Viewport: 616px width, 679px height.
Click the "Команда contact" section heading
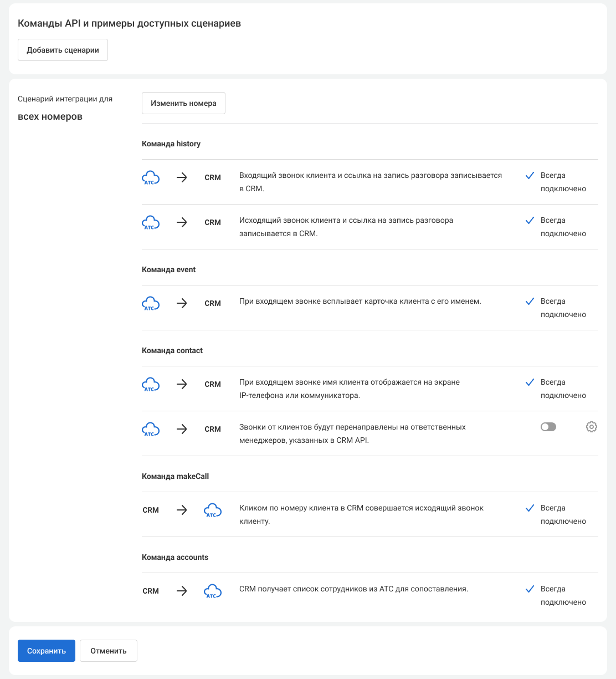click(x=172, y=350)
